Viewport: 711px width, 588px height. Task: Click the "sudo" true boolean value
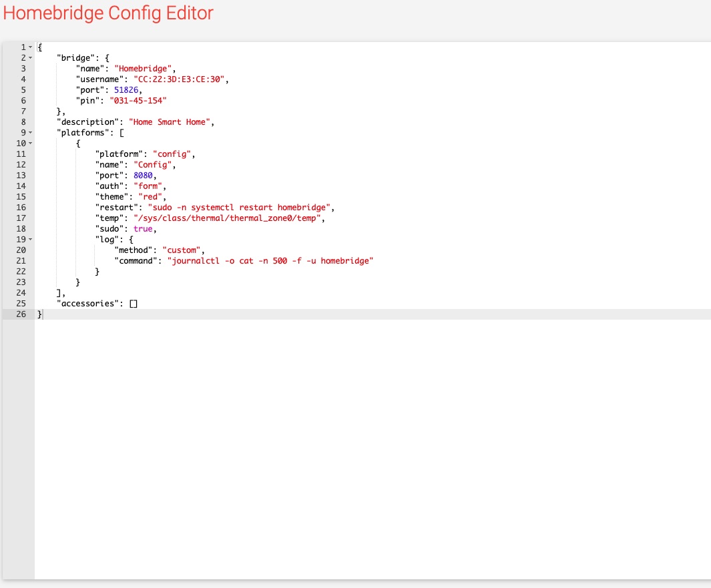[143, 229]
